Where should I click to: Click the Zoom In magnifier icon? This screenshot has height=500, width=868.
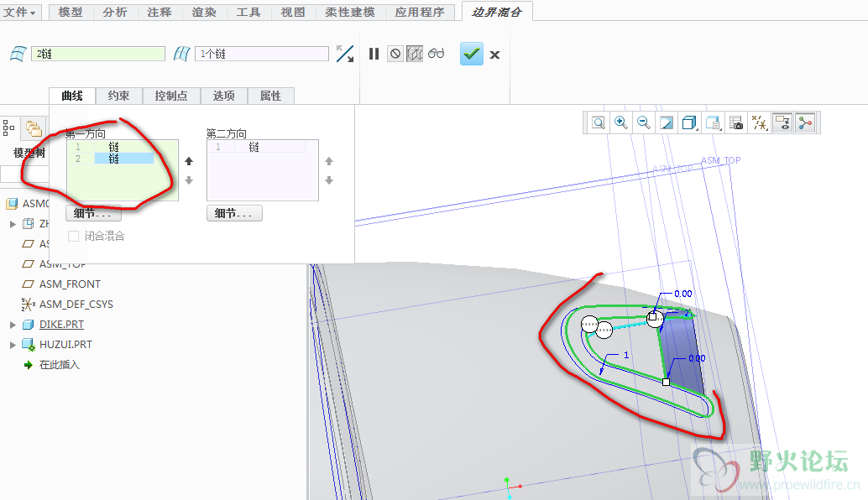pyautogui.click(x=621, y=122)
